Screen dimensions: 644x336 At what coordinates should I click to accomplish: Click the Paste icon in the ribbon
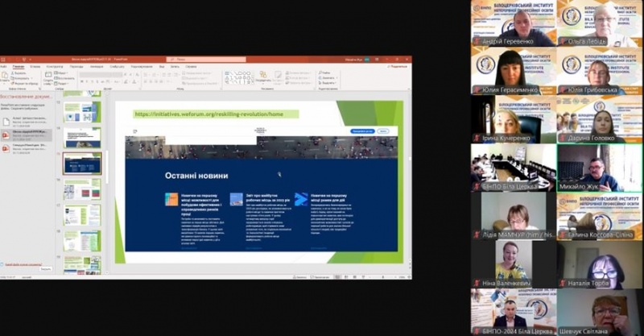coord(6,78)
